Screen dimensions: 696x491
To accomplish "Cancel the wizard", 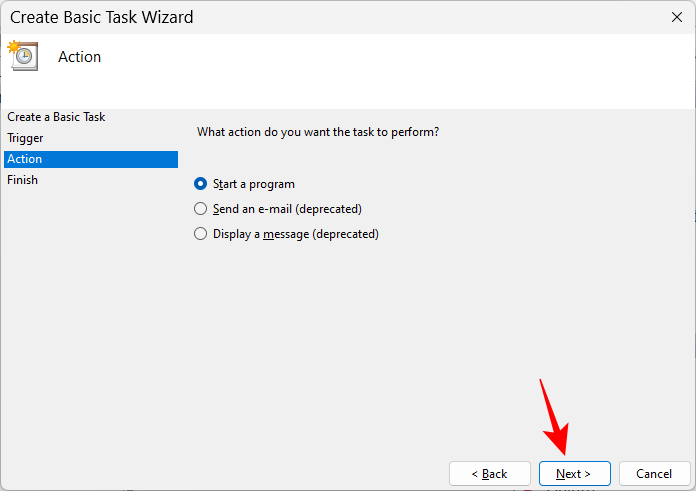I will point(654,473).
